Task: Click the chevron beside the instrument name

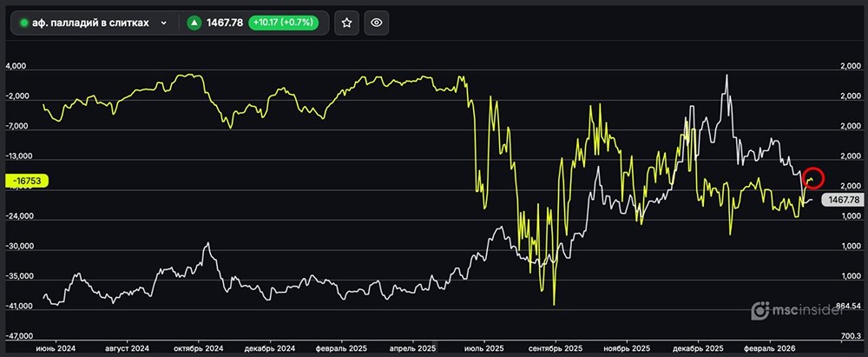Action: click(163, 23)
